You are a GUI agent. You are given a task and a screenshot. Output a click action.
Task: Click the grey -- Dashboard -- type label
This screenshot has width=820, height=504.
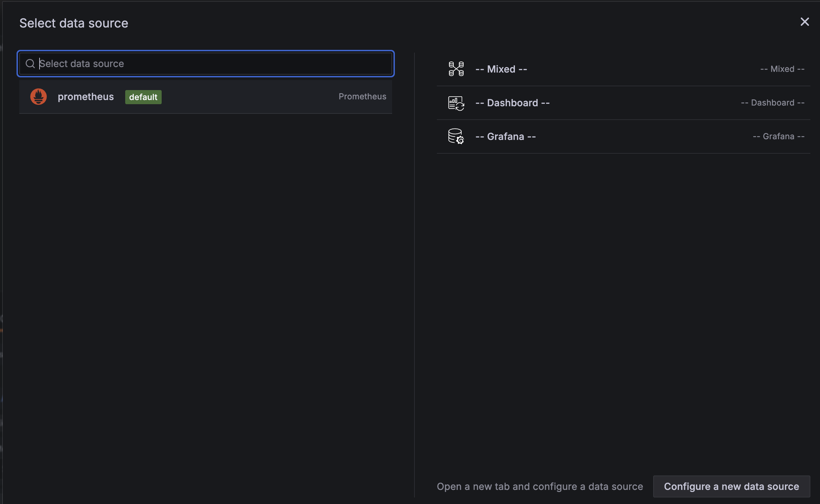[x=773, y=103]
